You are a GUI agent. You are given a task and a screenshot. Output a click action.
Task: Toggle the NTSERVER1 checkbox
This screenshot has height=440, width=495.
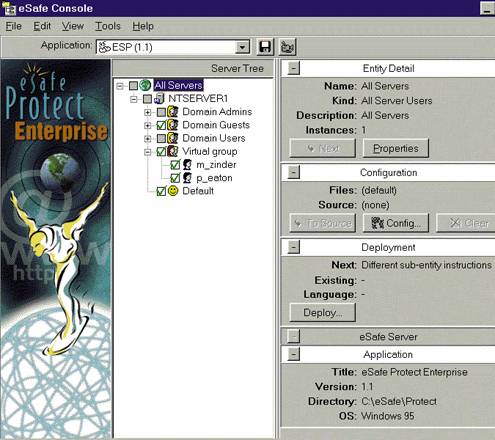(147, 99)
